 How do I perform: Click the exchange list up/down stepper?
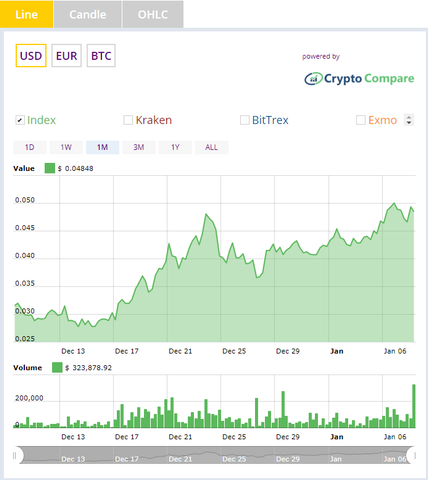click(x=409, y=120)
